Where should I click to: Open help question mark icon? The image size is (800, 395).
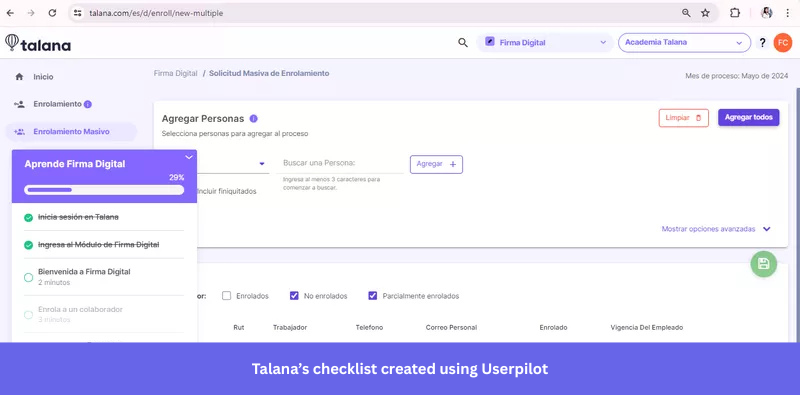pos(762,43)
